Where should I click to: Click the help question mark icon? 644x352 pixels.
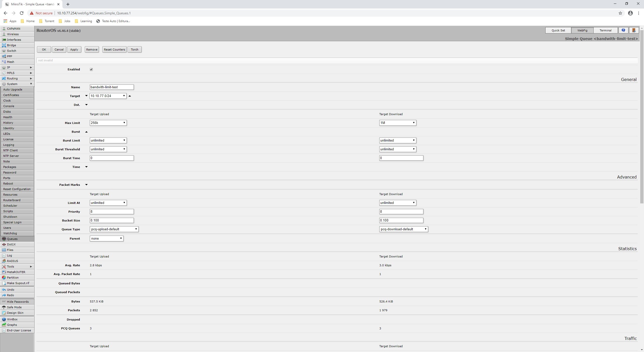coord(623,30)
